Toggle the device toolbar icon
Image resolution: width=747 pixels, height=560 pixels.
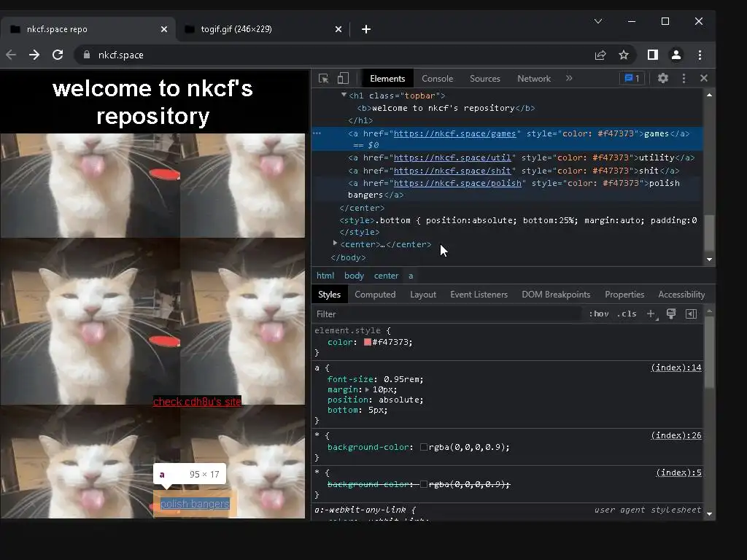pos(343,79)
